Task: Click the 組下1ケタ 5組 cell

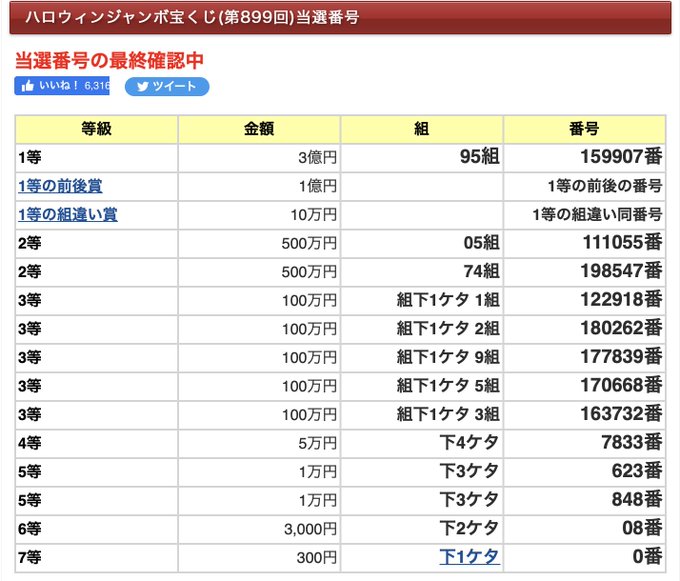Action: (x=422, y=386)
